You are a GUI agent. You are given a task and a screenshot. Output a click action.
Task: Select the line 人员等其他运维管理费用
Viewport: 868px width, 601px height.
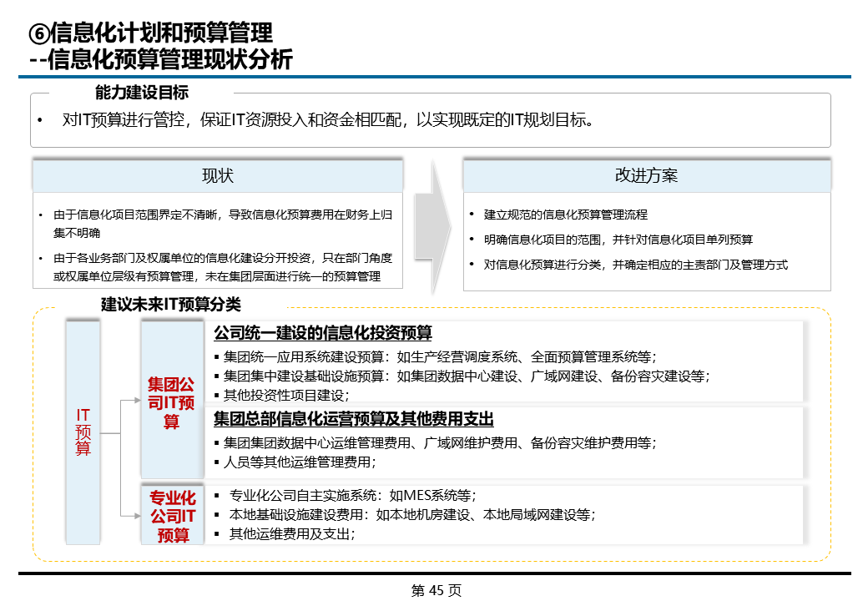[x=300, y=462]
